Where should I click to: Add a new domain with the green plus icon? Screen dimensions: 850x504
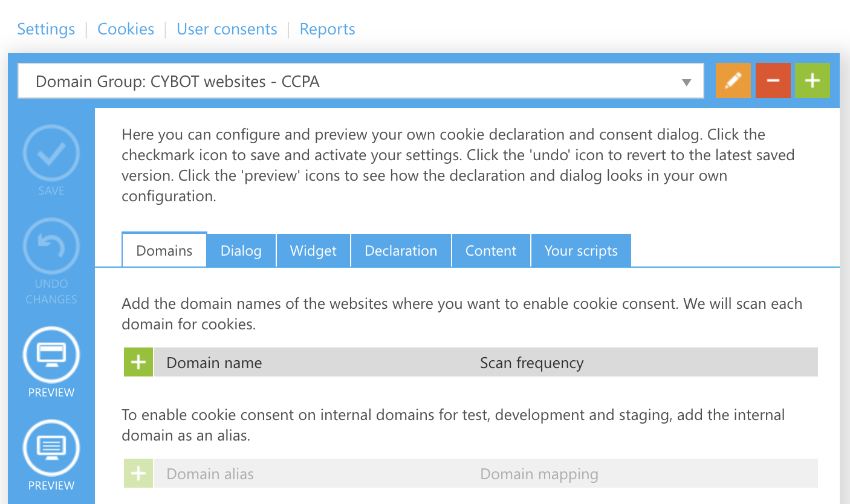pos(138,362)
